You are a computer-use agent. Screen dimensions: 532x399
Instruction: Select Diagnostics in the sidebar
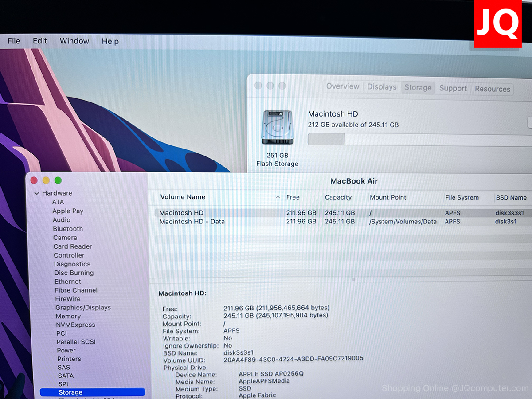(72, 264)
